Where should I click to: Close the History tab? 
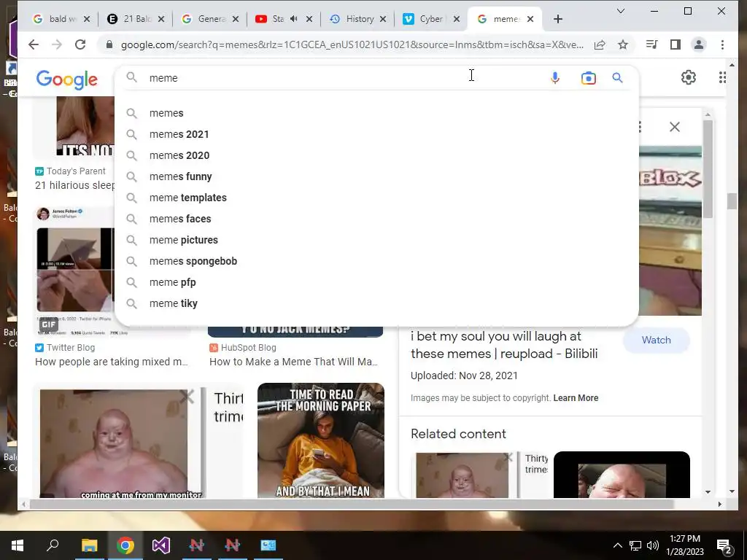(383, 19)
